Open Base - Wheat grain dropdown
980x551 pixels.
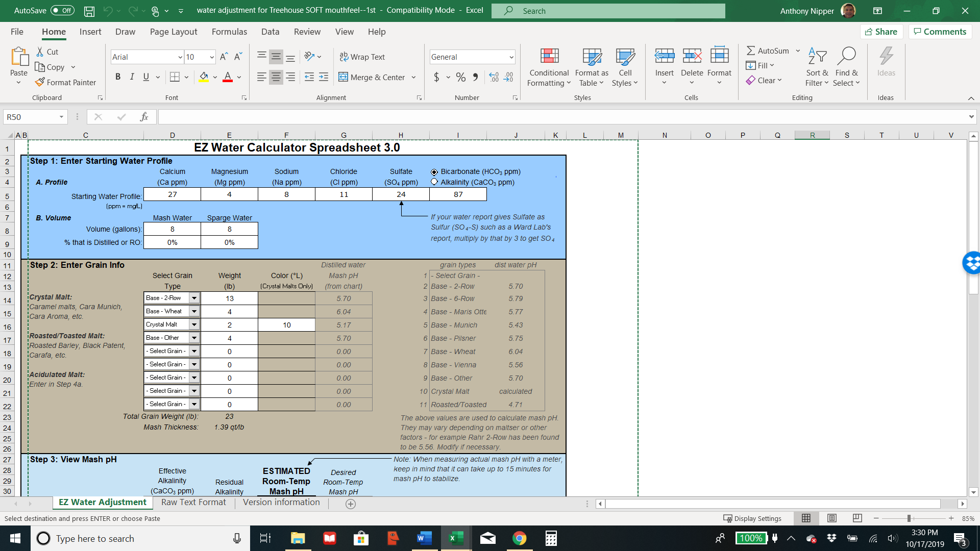click(x=194, y=311)
